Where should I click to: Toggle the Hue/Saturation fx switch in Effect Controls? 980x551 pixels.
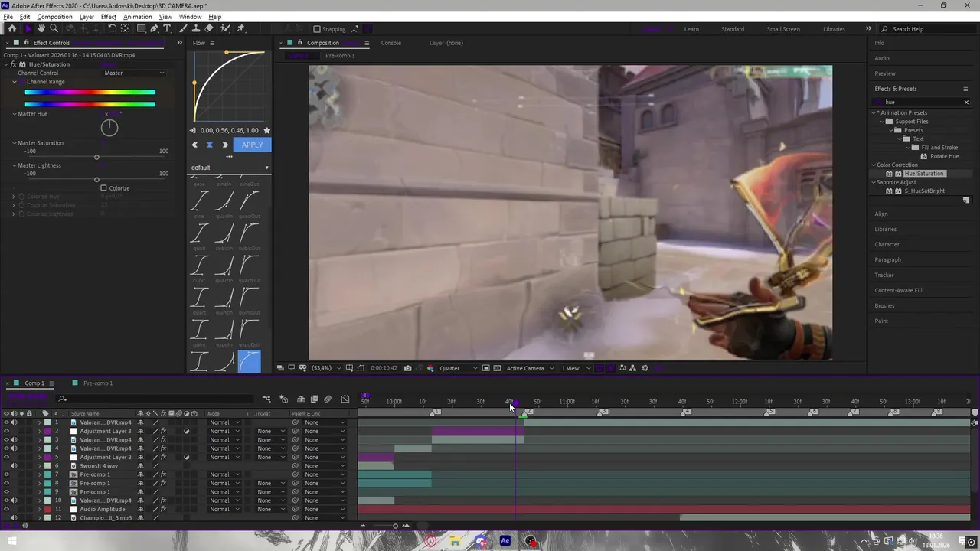coord(13,64)
